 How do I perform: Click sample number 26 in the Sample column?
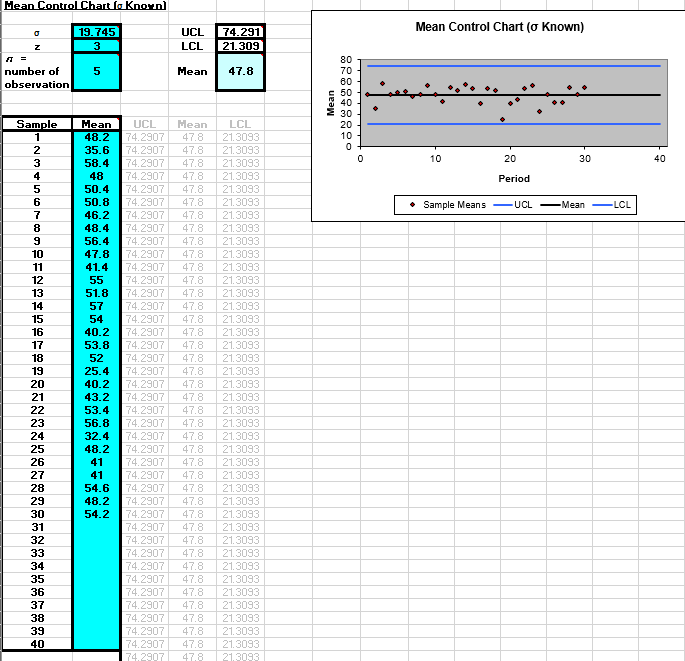coord(37,462)
